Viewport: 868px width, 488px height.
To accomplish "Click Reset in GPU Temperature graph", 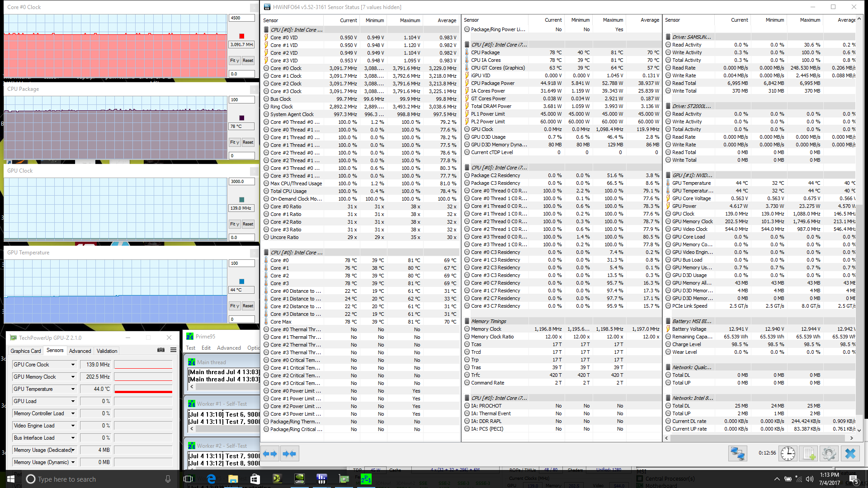I will 248,306.
